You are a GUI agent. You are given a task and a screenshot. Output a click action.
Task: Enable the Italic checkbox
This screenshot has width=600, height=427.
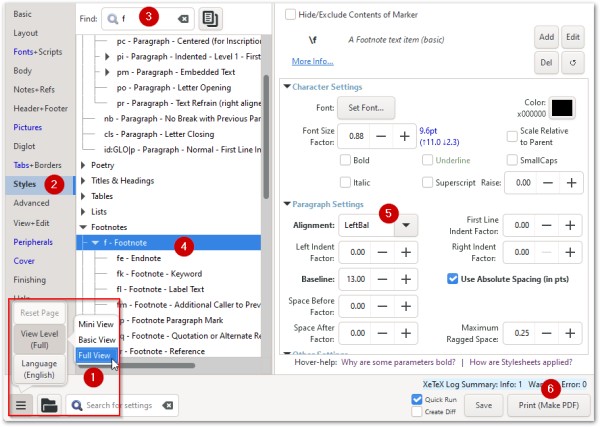(345, 183)
